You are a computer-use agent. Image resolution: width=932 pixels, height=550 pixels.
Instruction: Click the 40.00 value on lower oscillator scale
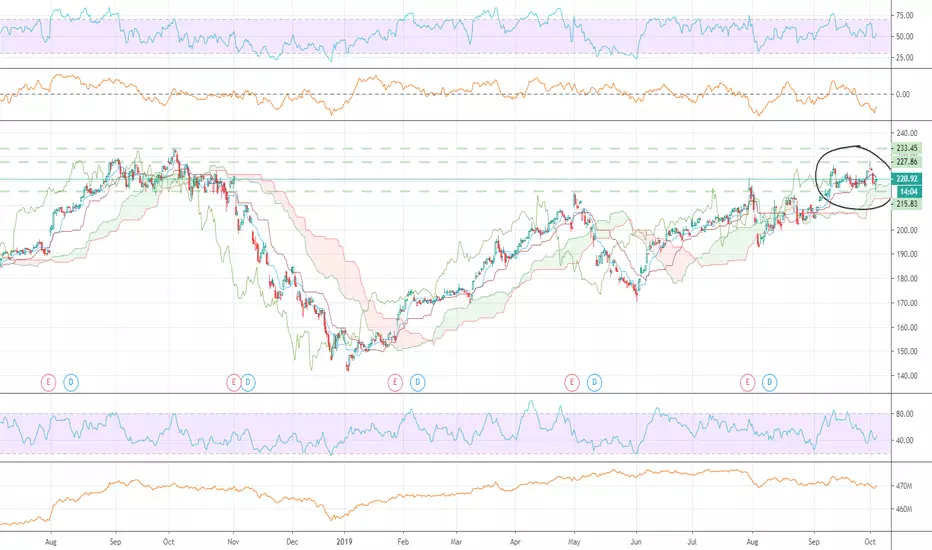tap(905, 441)
